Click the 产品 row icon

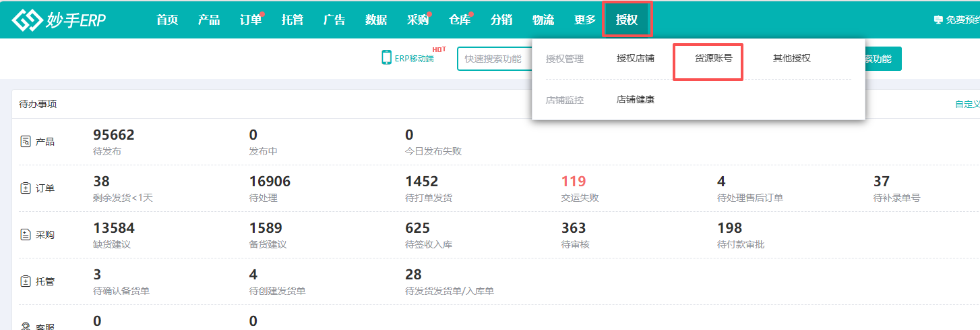pyautogui.click(x=26, y=142)
